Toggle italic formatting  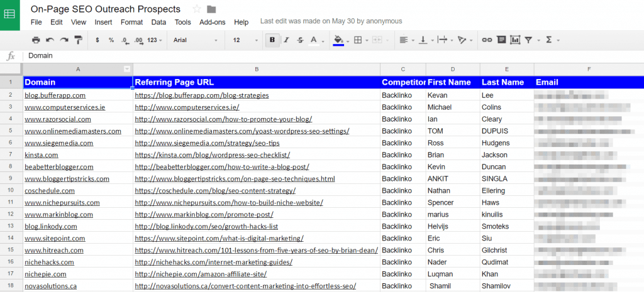click(x=286, y=40)
